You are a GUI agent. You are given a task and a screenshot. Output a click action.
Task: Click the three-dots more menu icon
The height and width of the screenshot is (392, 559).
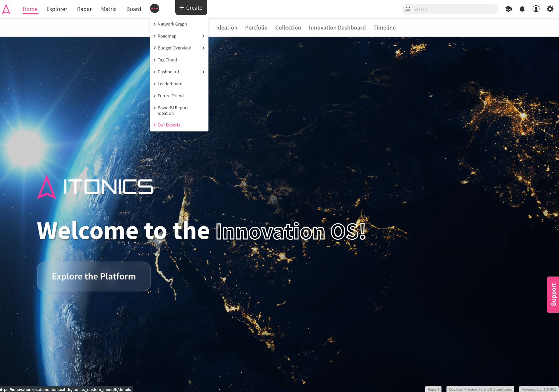point(155,9)
